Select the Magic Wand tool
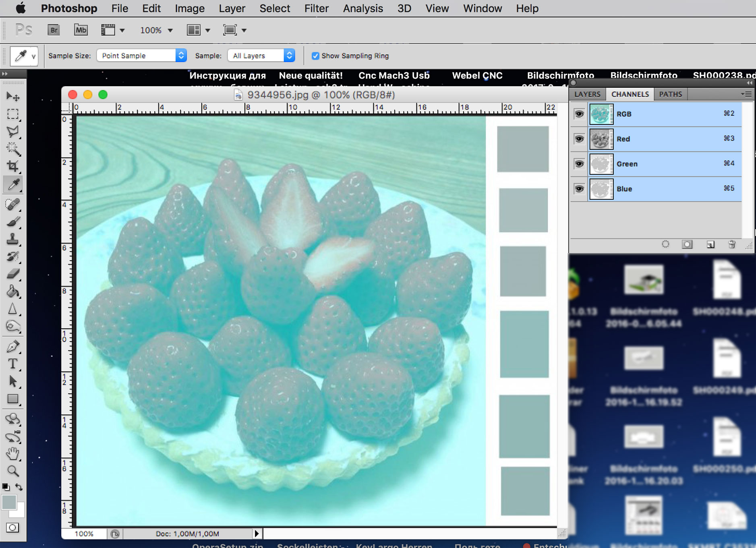Image resolution: width=756 pixels, height=548 pixels. pyautogui.click(x=13, y=149)
